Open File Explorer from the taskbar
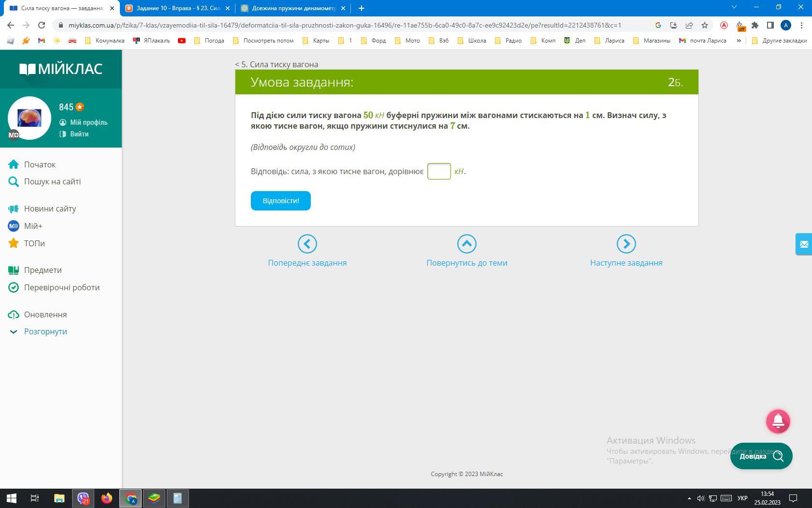This screenshot has width=812, height=508. tap(59, 498)
